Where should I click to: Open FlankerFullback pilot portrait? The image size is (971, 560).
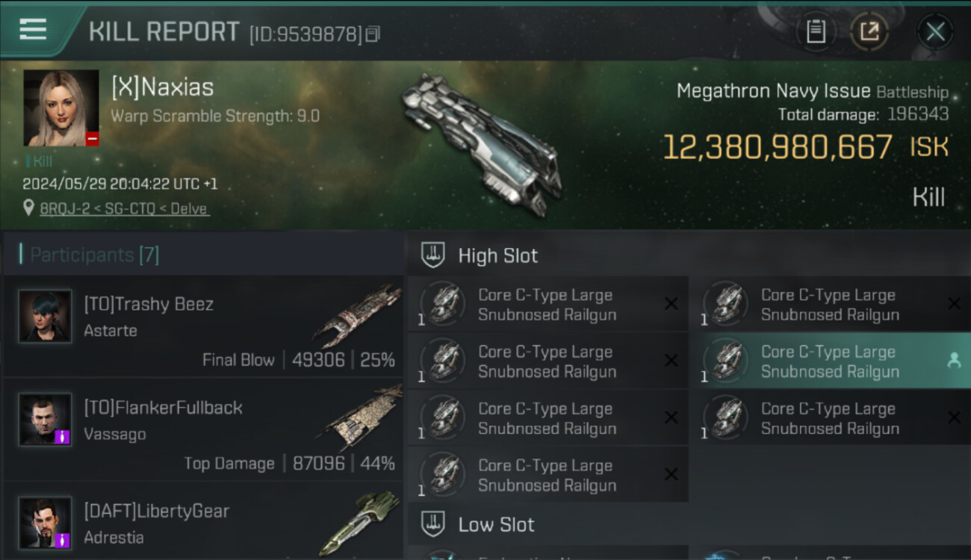[x=45, y=420]
